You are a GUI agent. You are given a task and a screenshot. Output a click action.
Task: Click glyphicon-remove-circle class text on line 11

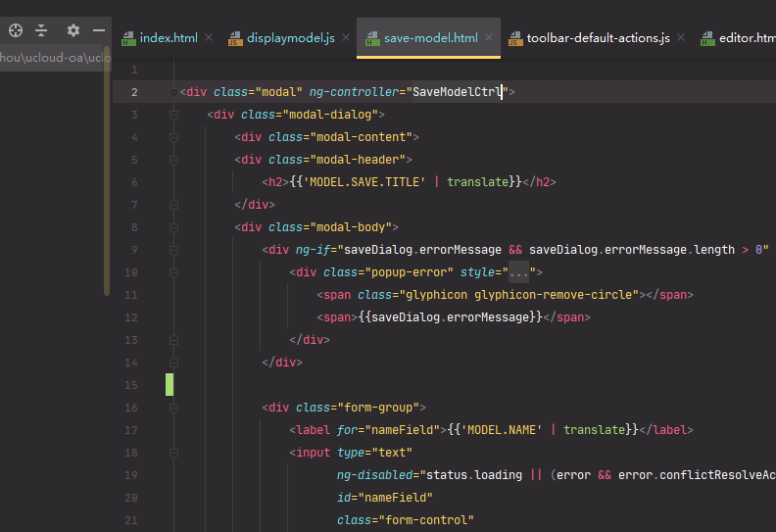point(554,295)
